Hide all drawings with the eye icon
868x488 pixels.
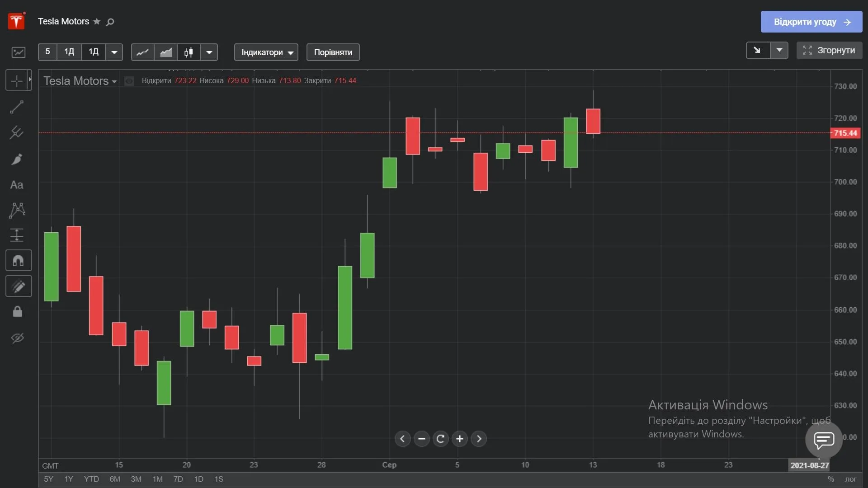coord(17,338)
